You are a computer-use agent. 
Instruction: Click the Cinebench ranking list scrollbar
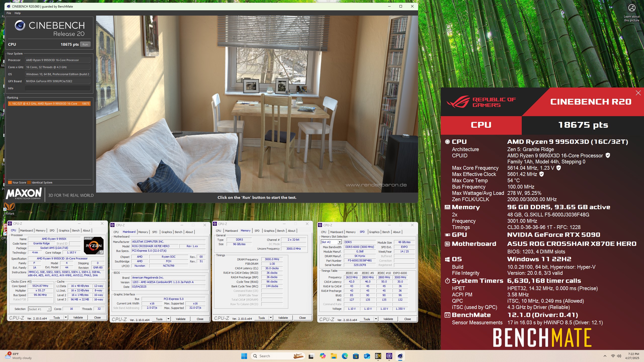tap(96, 109)
